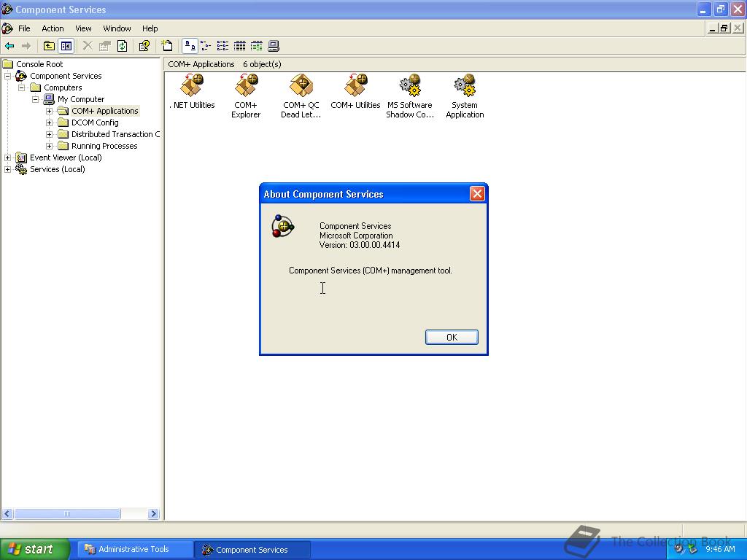This screenshot has width=747, height=560.
Task: Expand the DCOM Config tree node
Action: pyautogui.click(x=49, y=122)
